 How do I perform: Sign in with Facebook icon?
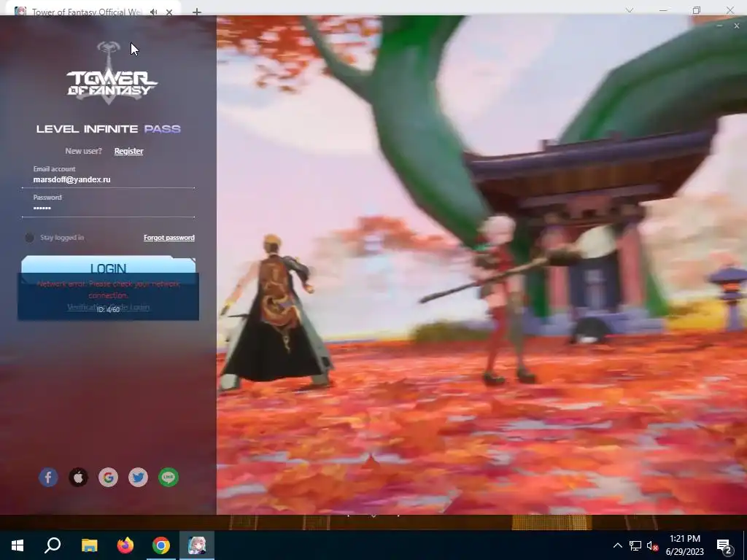pyautogui.click(x=48, y=477)
